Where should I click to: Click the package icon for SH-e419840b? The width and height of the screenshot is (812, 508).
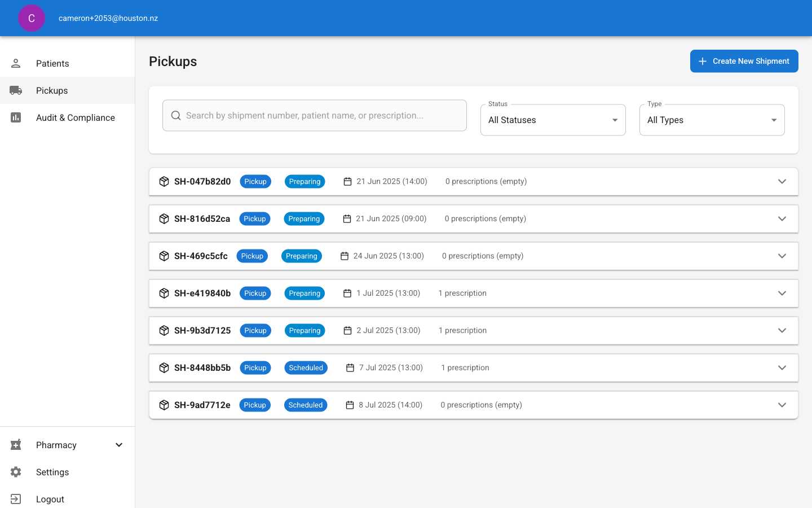click(164, 293)
